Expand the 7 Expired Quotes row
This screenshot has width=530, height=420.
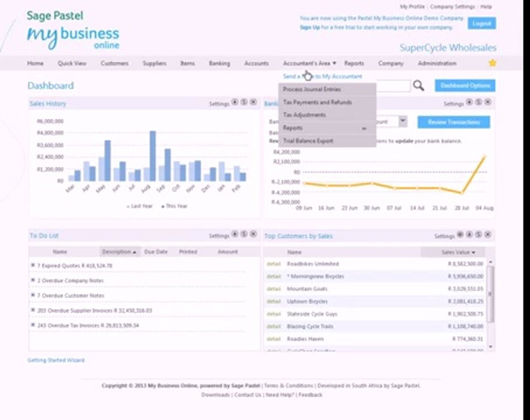point(33,265)
